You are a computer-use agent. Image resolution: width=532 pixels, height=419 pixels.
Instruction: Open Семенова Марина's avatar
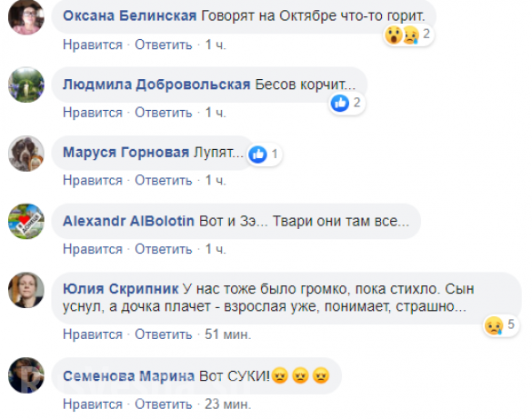point(26,375)
